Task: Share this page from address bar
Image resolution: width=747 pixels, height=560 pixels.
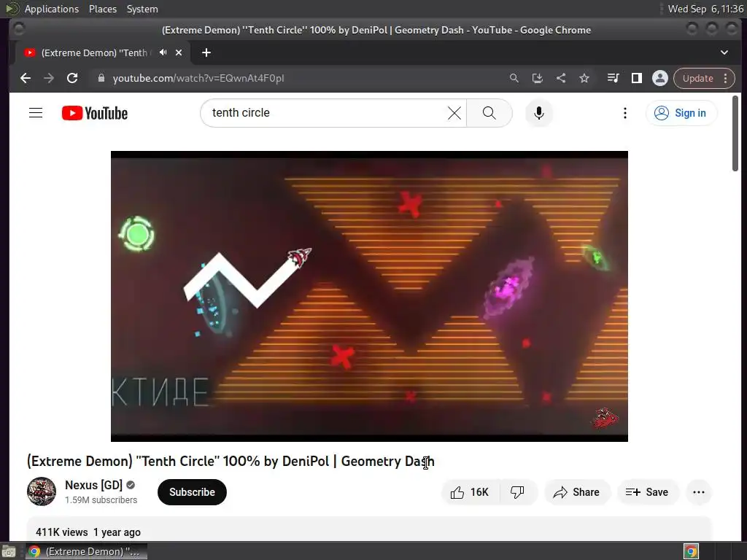Action: 561,78
